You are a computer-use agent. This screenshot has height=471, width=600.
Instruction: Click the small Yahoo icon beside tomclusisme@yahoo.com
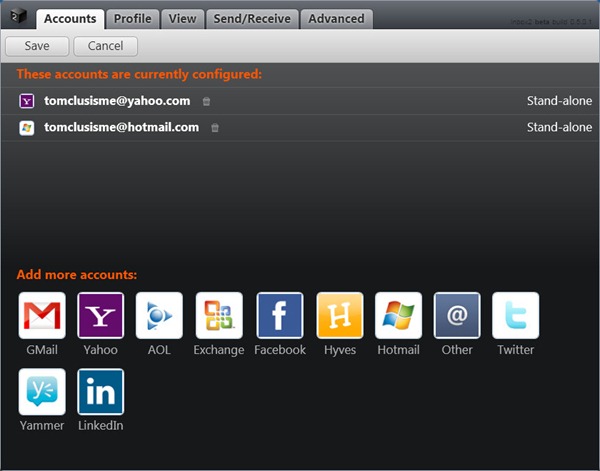[27, 101]
